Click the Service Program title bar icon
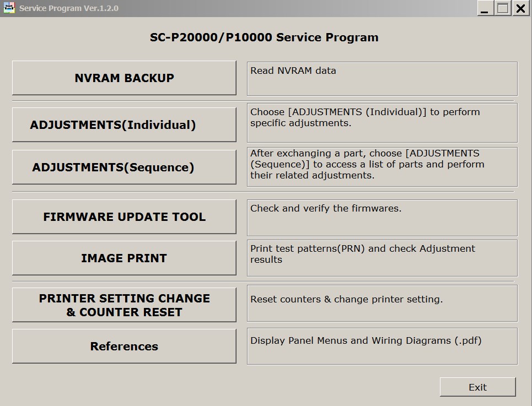The image size is (532, 406). pos(9,8)
